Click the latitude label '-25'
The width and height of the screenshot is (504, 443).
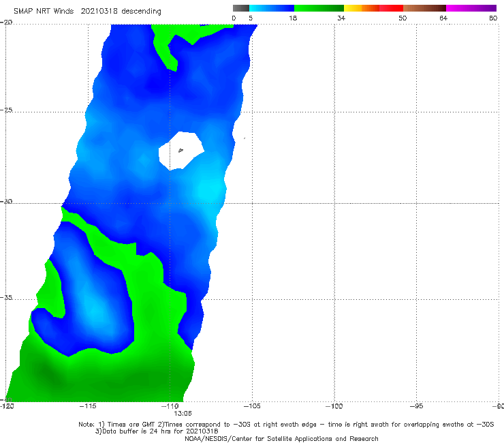click(6, 110)
